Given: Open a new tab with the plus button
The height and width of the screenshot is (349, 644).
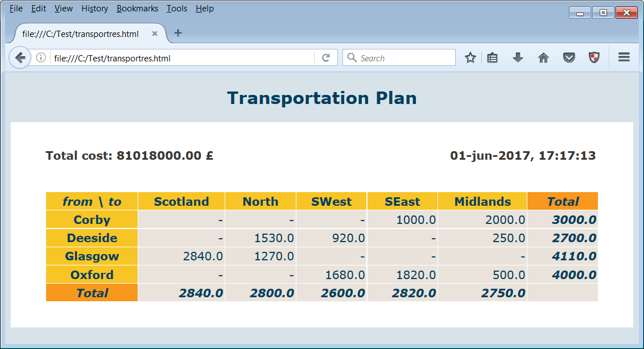Looking at the screenshot, I should [178, 34].
